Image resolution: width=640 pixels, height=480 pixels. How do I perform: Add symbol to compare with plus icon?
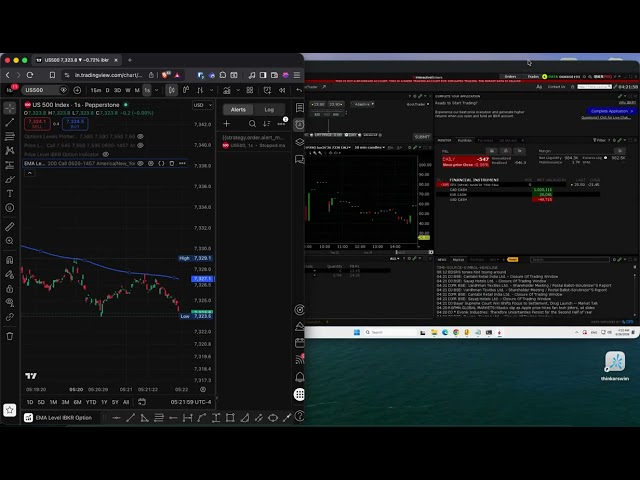tap(77, 90)
